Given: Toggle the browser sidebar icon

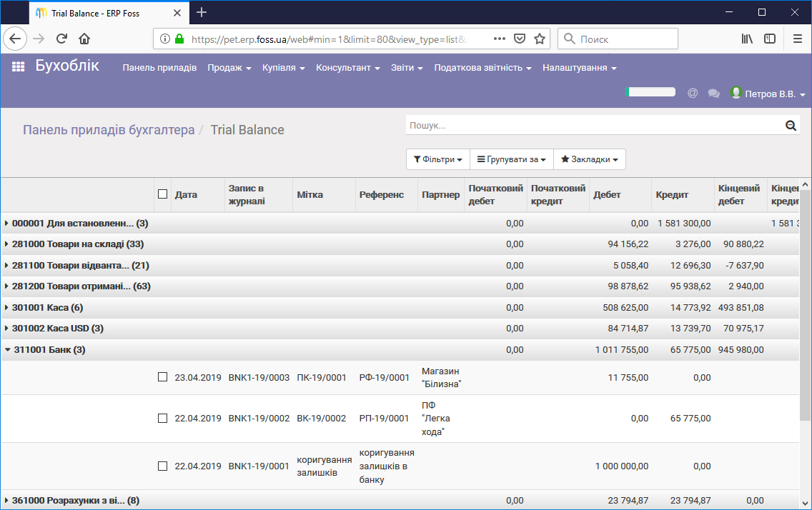Looking at the screenshot, I should [770, 39].
